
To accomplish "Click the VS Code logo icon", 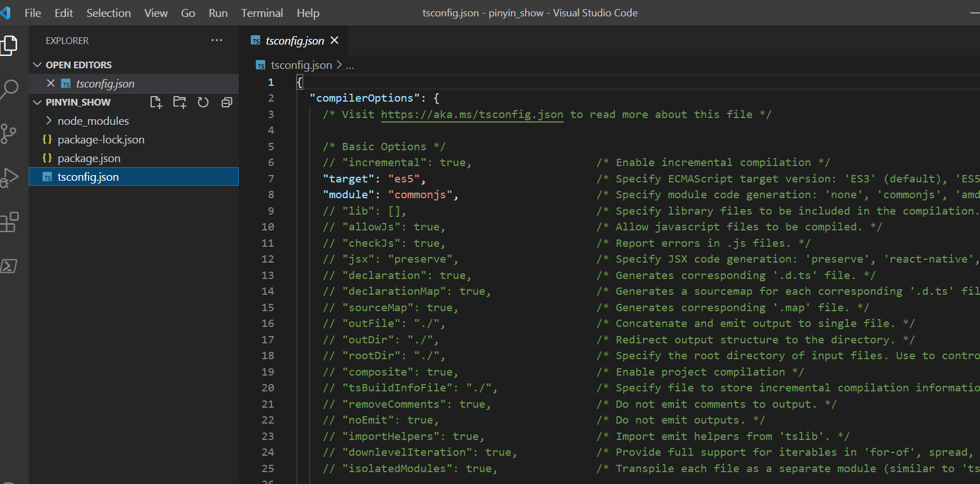I will [6, 12].
